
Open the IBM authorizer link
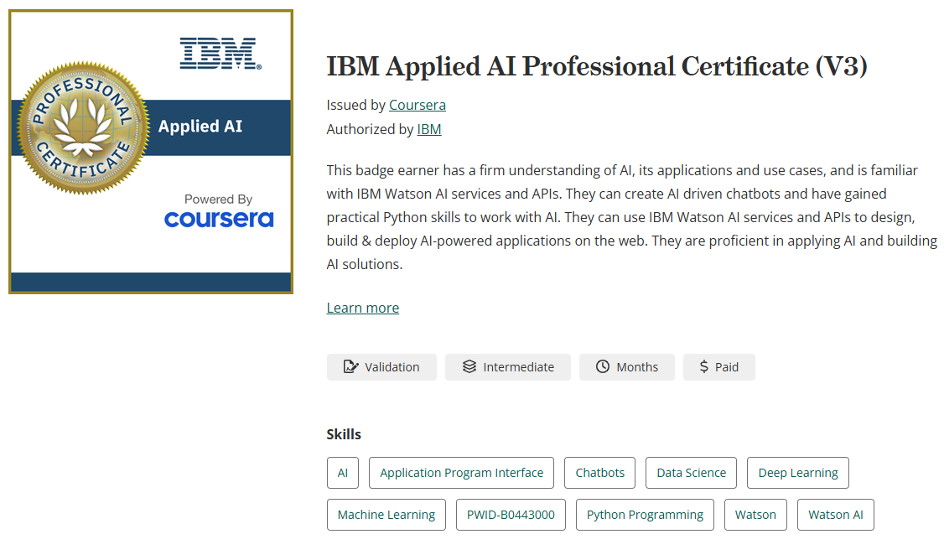pos(428,129)
